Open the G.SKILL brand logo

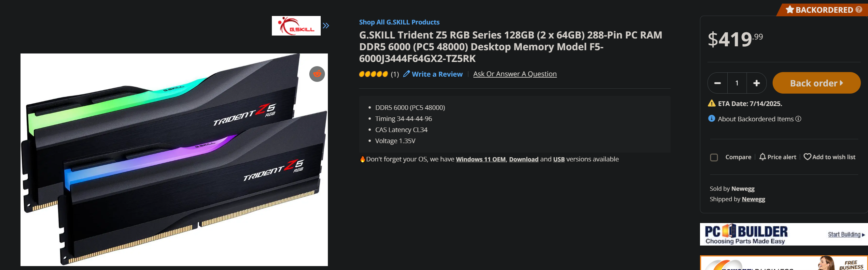(x=296, y=26)
